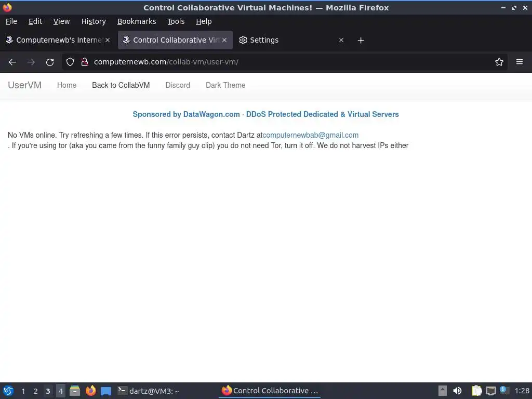Open the removable media tray icon
The height and width of the screenshot is (399, 532).
(x=442, y=391)
